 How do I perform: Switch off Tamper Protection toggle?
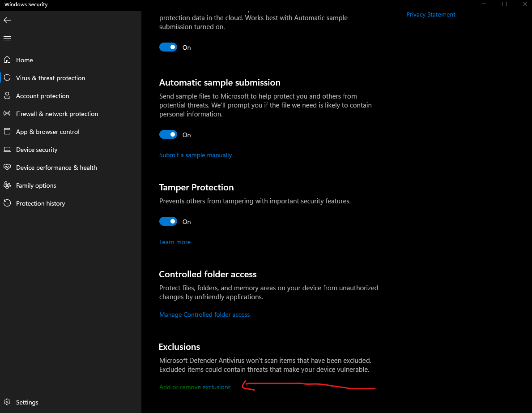pos(168,222)
